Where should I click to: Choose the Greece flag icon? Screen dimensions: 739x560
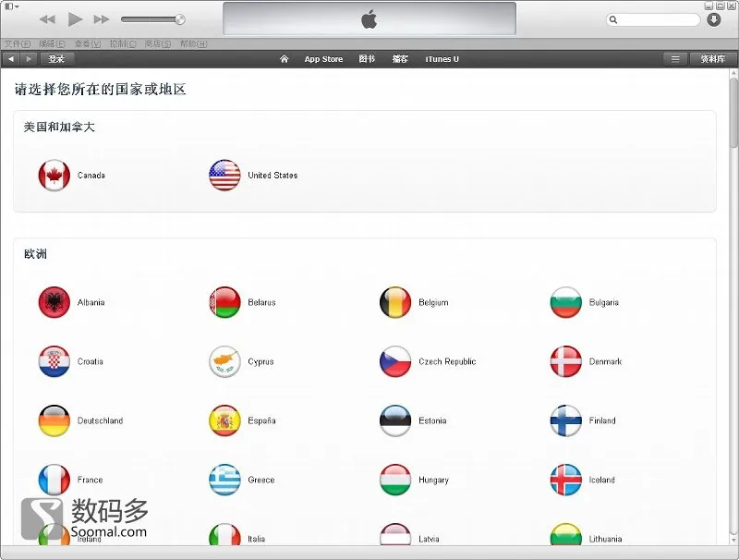(x=224, y=480)
